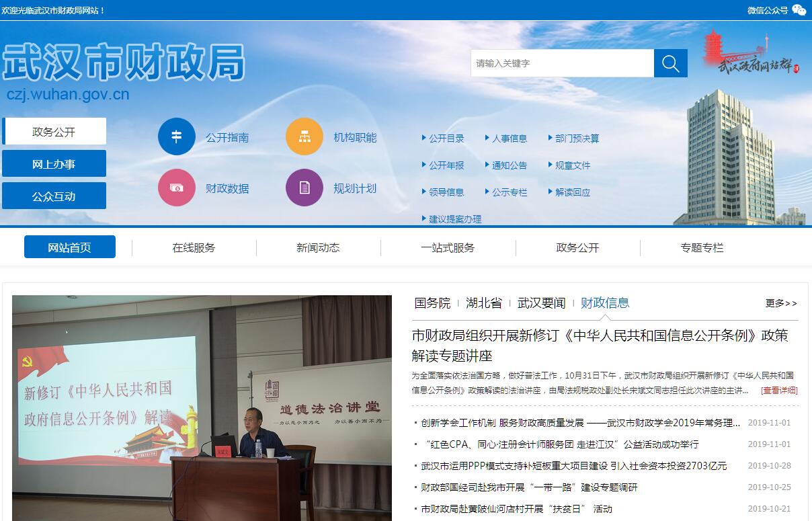Click the [查看详细] link
Screen dimensions: 812x521
(x=779, y=390)
